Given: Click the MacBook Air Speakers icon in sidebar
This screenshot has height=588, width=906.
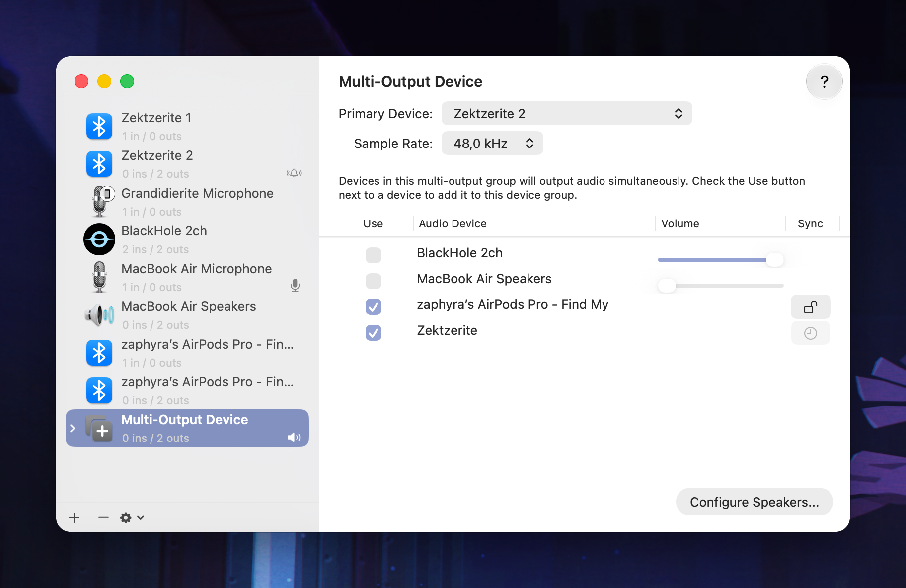Looking at the screenshot, I should click(99, 315).
